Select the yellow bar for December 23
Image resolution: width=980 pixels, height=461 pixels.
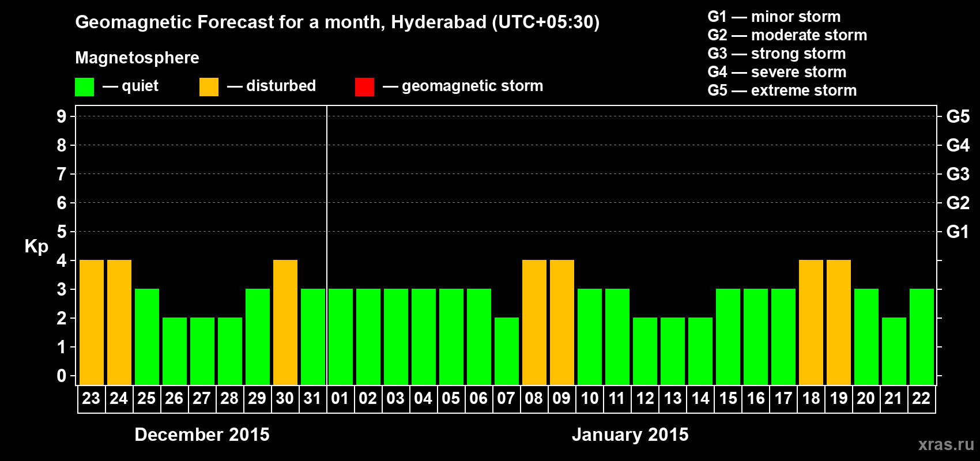[92, 322]
